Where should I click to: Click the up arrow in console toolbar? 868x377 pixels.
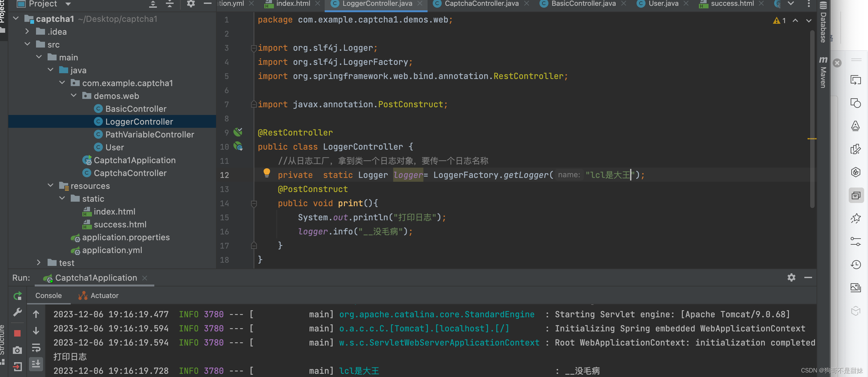pos(36,314)
